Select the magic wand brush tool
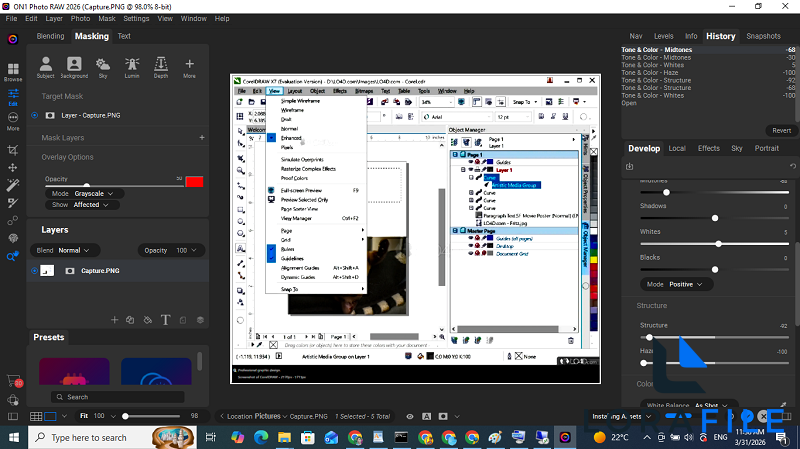The width and height of the screenshot is (800, 449). coord(13,185)
